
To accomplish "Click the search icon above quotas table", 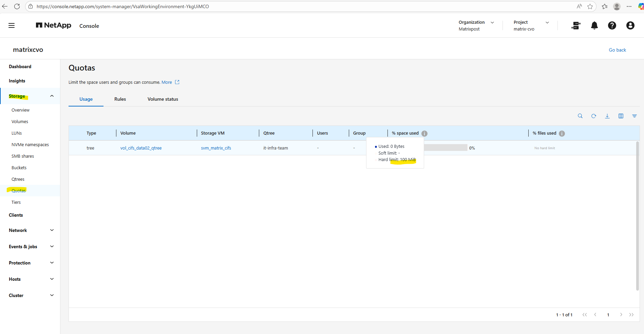I will (x=580, y=116).
